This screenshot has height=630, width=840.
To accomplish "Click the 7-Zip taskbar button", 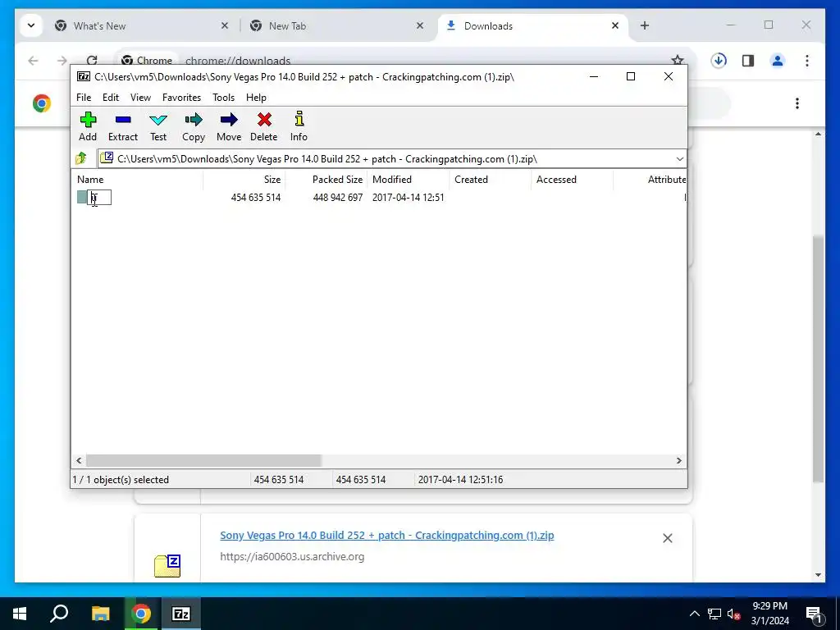I will pos(181,614).
